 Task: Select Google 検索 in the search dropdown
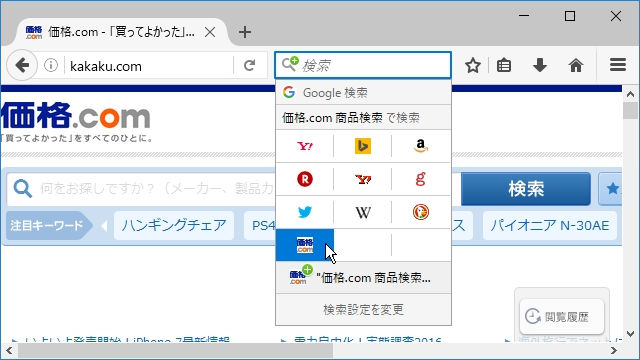pos(363,93)
